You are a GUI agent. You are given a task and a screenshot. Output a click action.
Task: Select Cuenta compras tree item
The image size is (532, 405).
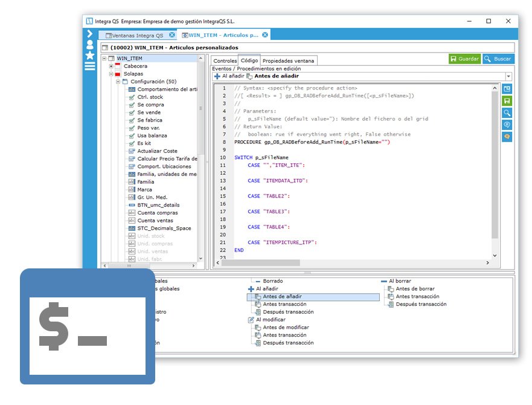[x=158, y=213]
